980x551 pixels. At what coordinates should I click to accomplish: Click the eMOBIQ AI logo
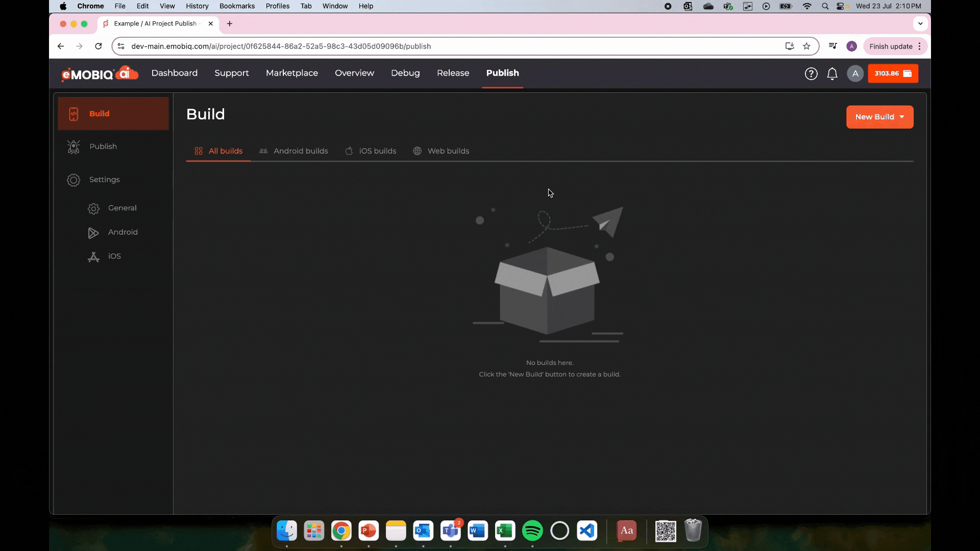pos(100,73)
